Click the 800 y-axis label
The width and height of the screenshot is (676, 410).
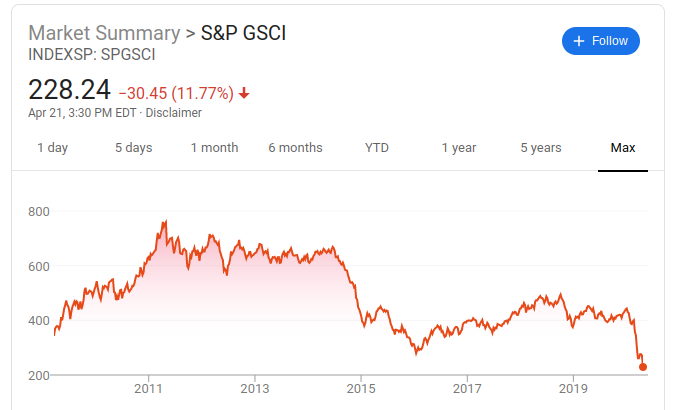tap(40, 212)
